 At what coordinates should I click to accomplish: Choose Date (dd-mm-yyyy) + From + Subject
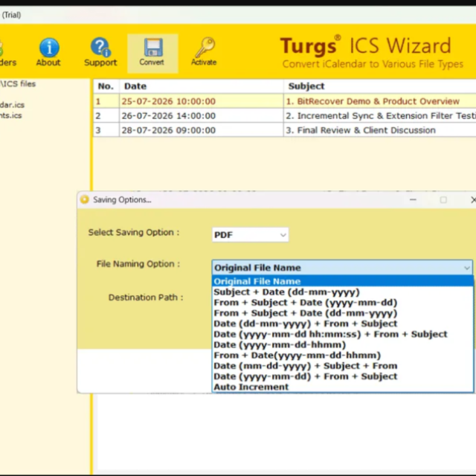click(x=343, y=324)
